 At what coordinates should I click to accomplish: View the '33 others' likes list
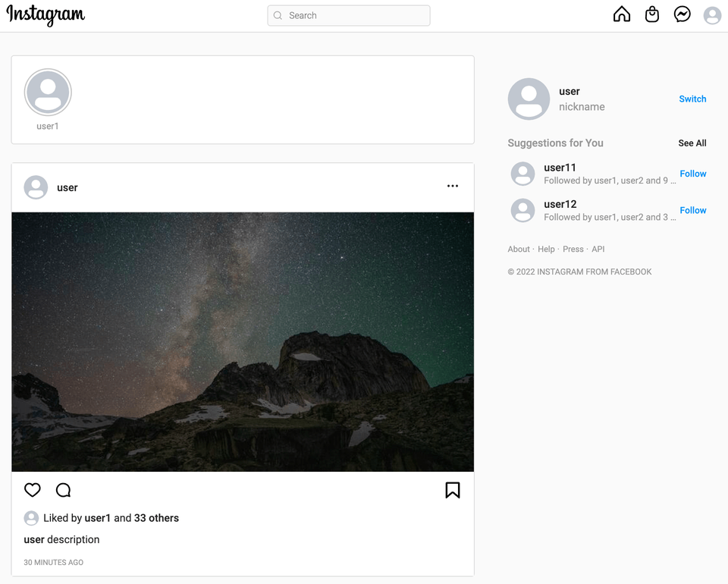pos(156,518)
